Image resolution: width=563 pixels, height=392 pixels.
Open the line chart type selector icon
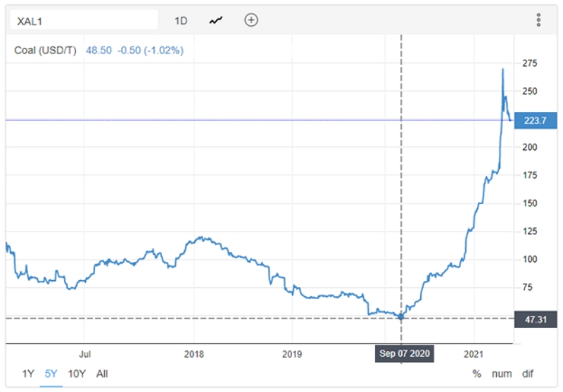click(x=216, y=21)
